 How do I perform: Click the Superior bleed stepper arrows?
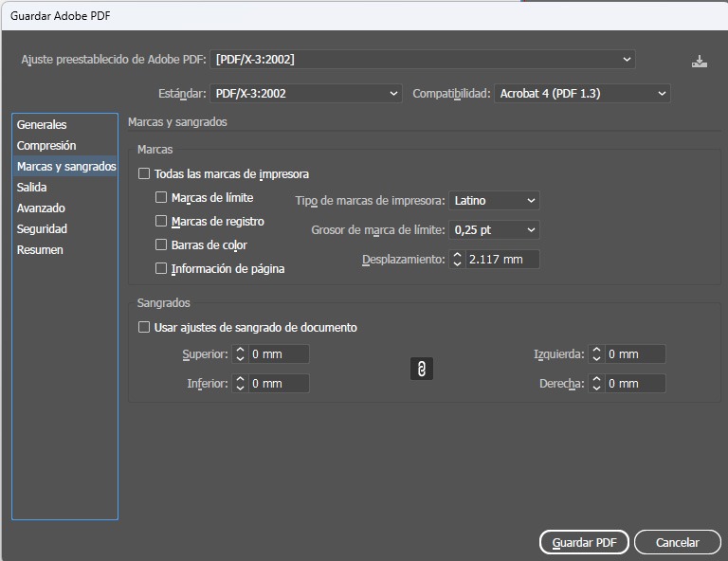[x=240, y=354]
